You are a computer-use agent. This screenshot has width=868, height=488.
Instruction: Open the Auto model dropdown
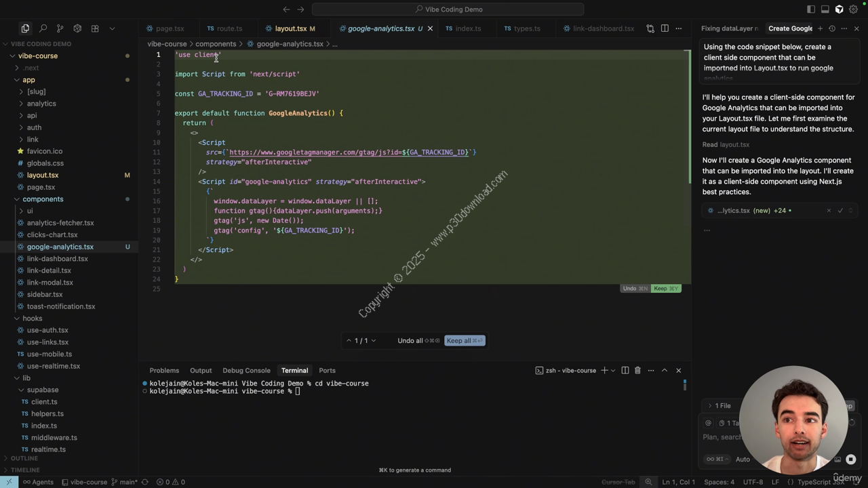click(743, 459)
